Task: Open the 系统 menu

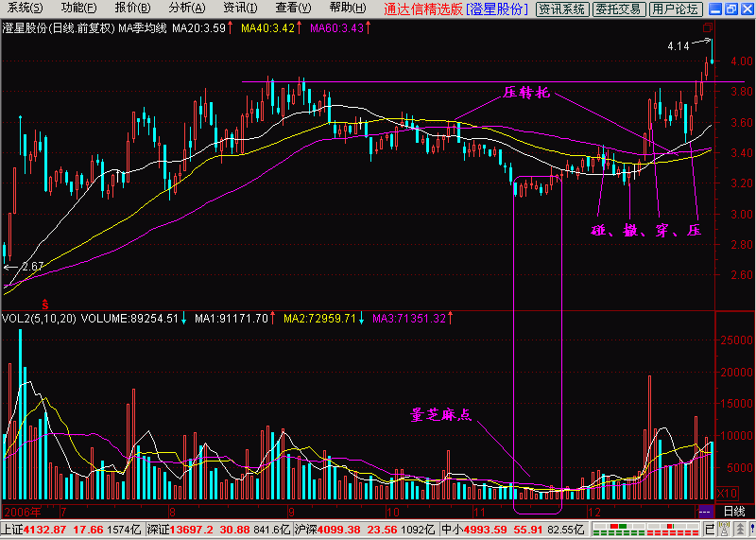Action: tap(25, 9)
